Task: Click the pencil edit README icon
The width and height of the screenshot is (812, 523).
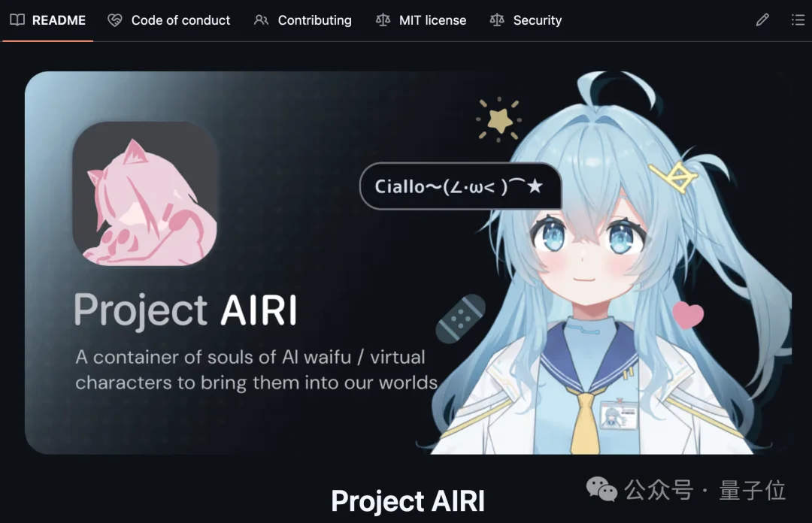Action: tap(762, 20)
